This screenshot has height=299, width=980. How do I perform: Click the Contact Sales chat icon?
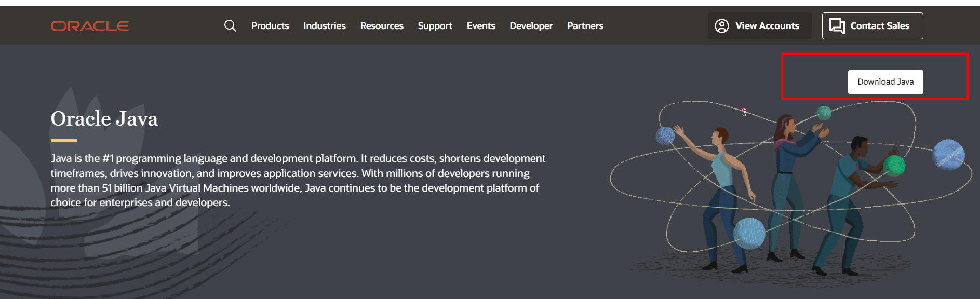tap(837, 26)
